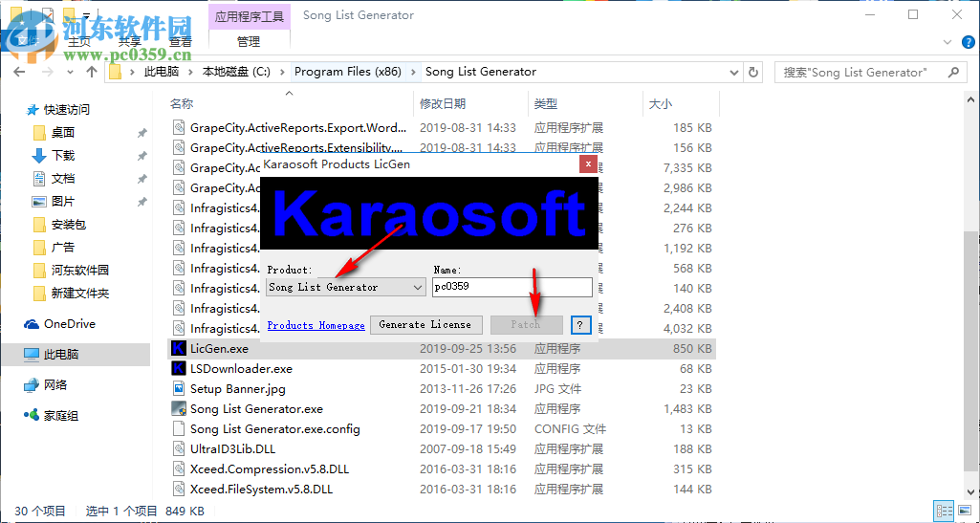This screenshot has height=523, width=980.
Task: Click the Song List Generator.exe.config file icon
Action: point(179,428)
